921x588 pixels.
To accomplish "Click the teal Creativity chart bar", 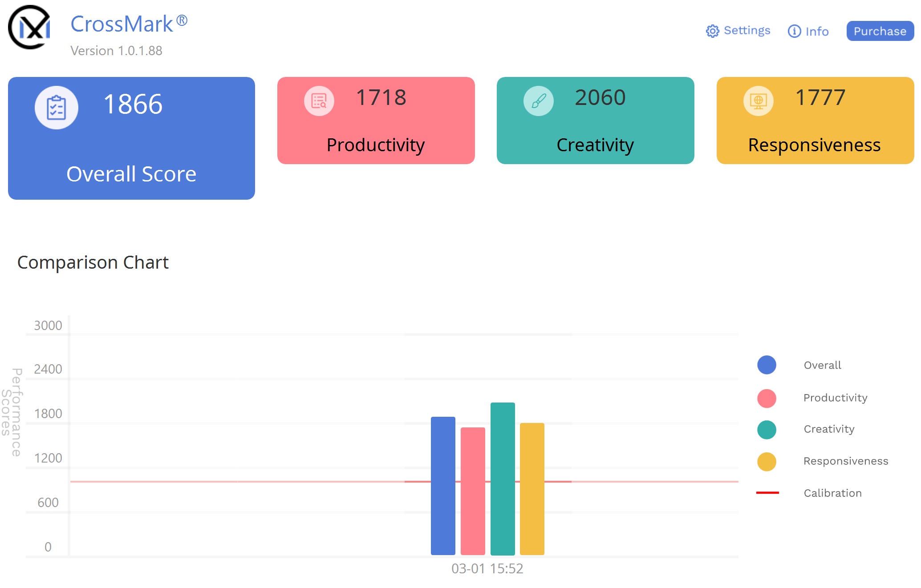I will (x=503, y=479).
